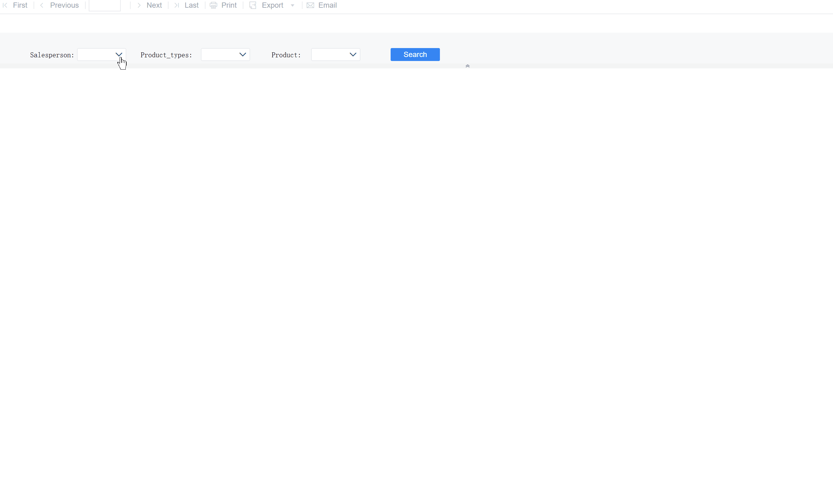833x504 pixels.
Task: Click the First page navigation icon
Action: tap(5, 5)
